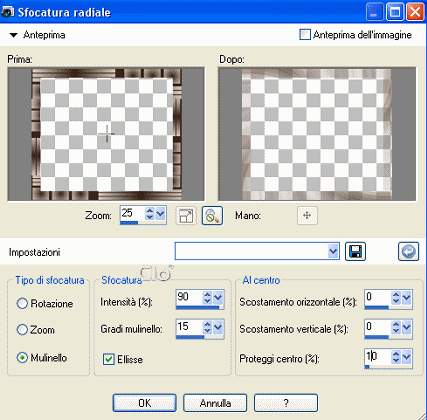Decrease the Gradi mulinello value with down arrow
427x420 pixels.
point(207,330)
